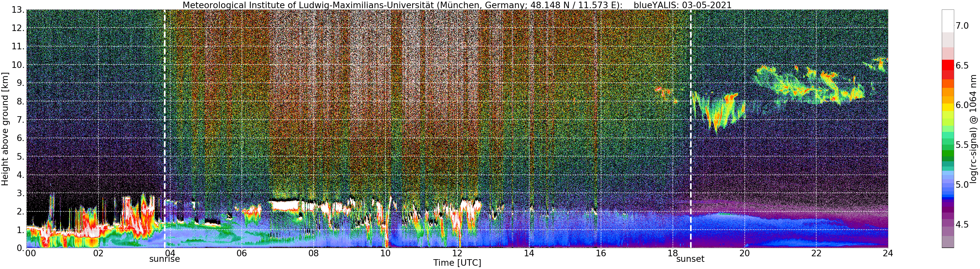Click the colorbar '6.0' value label

click(x=962, y=105)
